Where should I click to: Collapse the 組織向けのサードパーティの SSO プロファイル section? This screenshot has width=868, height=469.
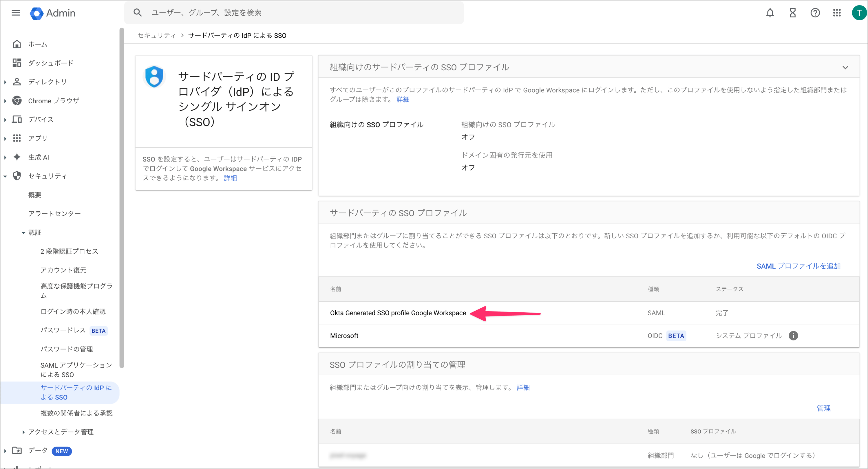[x=846, y=67]
